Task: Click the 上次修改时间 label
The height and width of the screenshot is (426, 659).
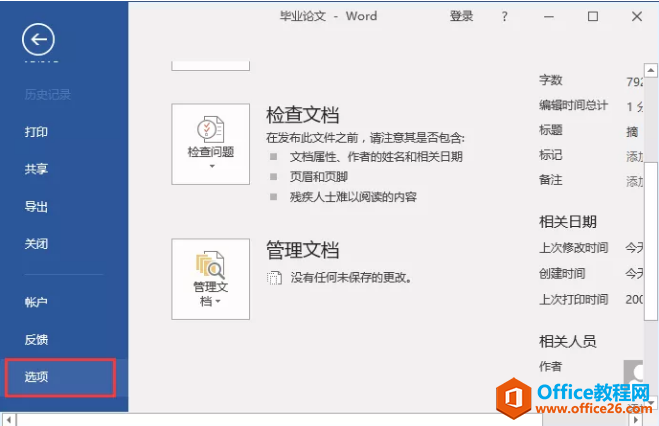Action: click(573, 247)
